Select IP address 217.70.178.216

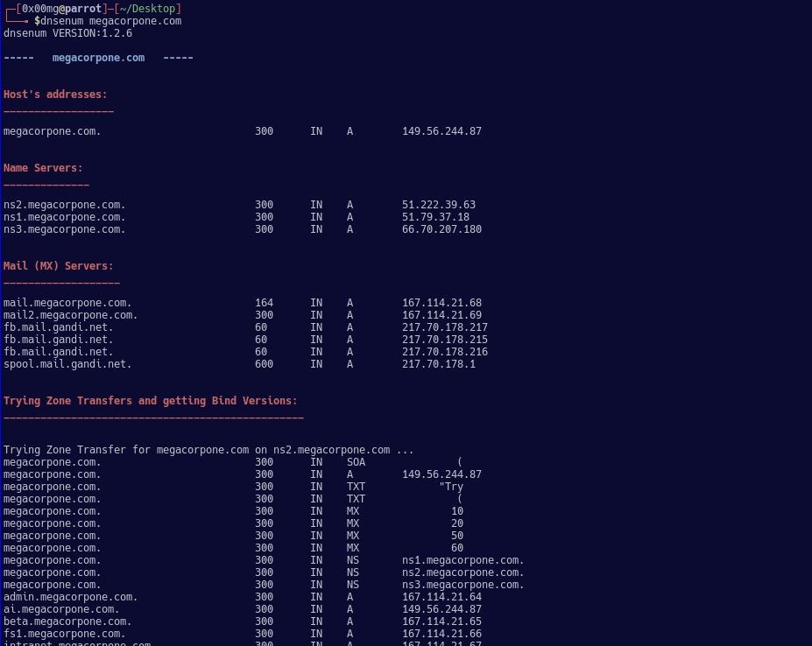445,352
